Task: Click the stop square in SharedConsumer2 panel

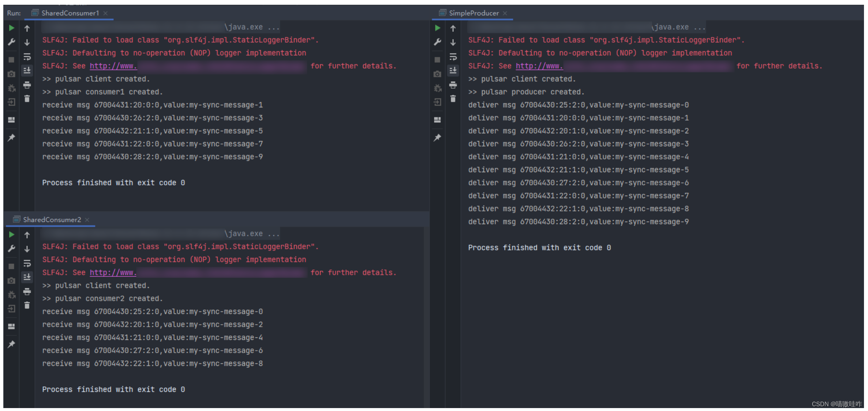Action: pyautogui.click(x=11, y=266)
